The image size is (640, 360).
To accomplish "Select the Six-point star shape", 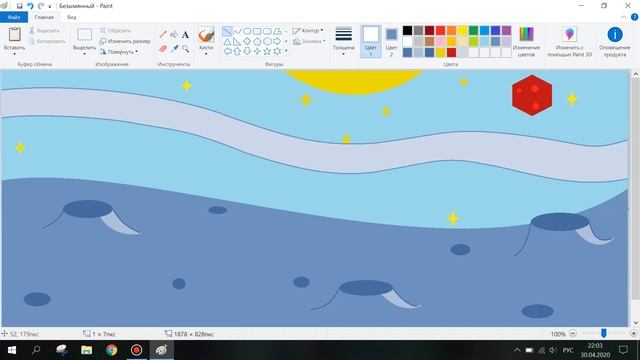I will (x=277, y=51).
